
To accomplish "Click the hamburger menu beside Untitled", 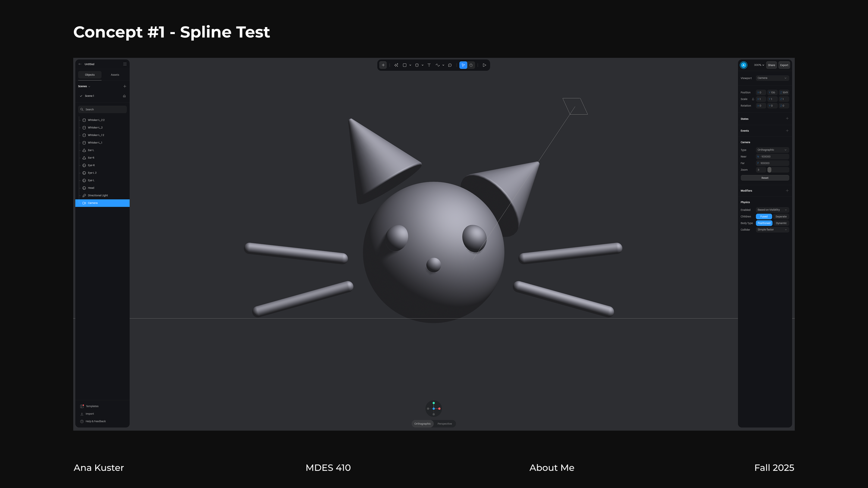I will pos(125,64).
